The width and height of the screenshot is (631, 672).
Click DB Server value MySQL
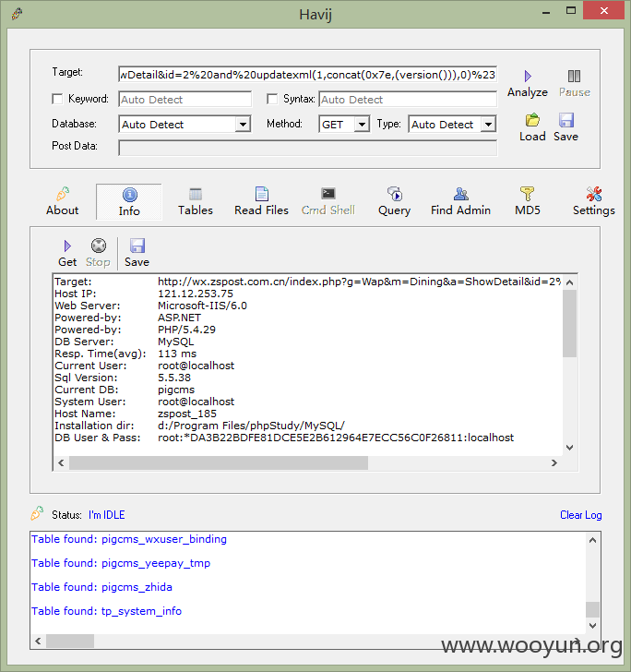(x=175, y=342)
